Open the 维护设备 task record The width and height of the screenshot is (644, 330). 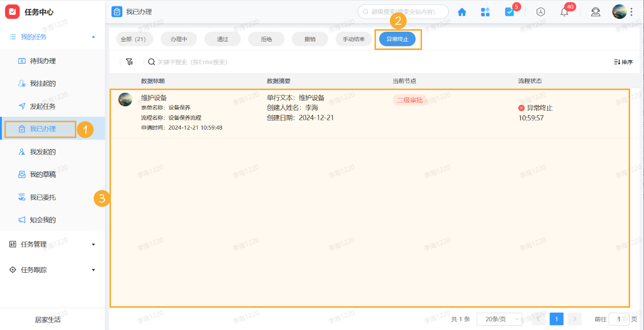(x=152, y=97)
